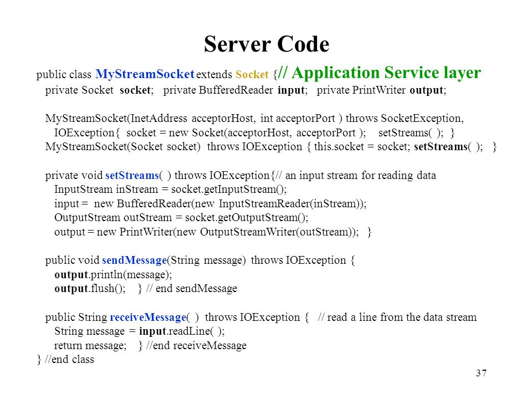The image size is (532, 399).
Task: Click the '// end sendMessage' comment
Action: [x=192, y=288]
